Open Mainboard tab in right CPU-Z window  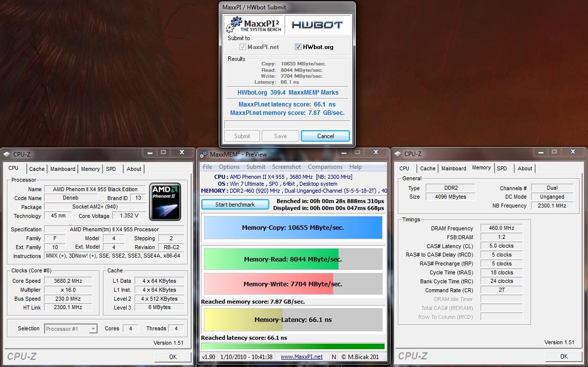pos(454,168)
